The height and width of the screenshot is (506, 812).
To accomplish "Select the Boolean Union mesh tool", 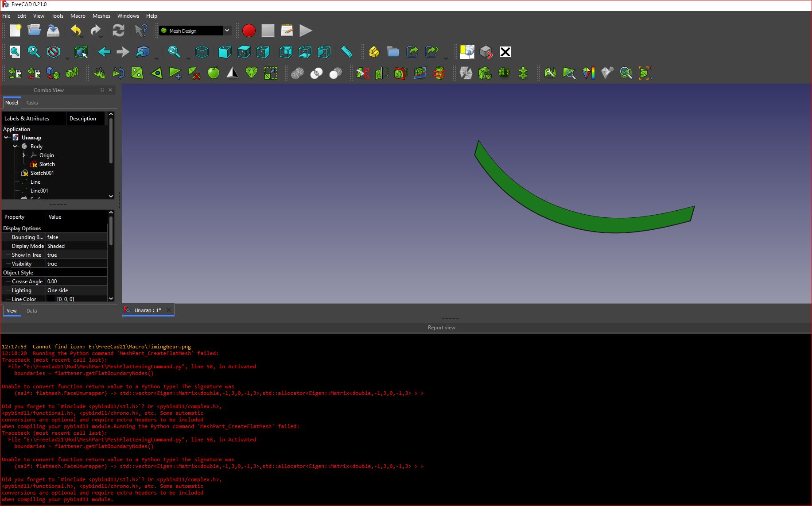I will 298,73.
